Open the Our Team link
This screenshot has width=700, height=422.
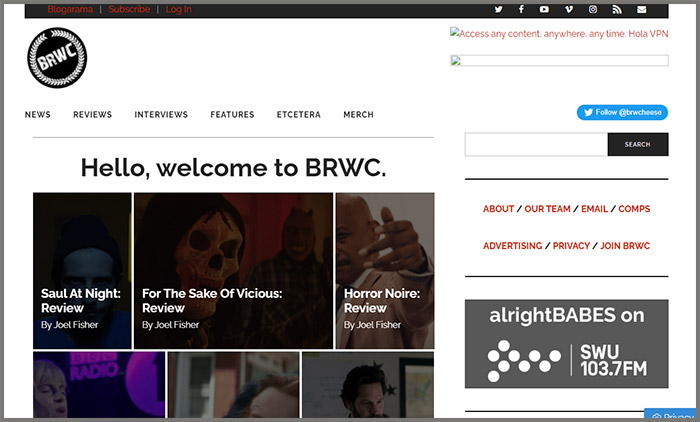click(547, 209)
